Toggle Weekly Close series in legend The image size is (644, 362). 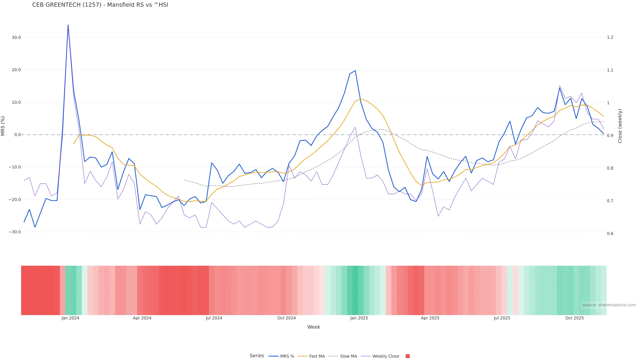pyautogui.click(x=386, y=356)
